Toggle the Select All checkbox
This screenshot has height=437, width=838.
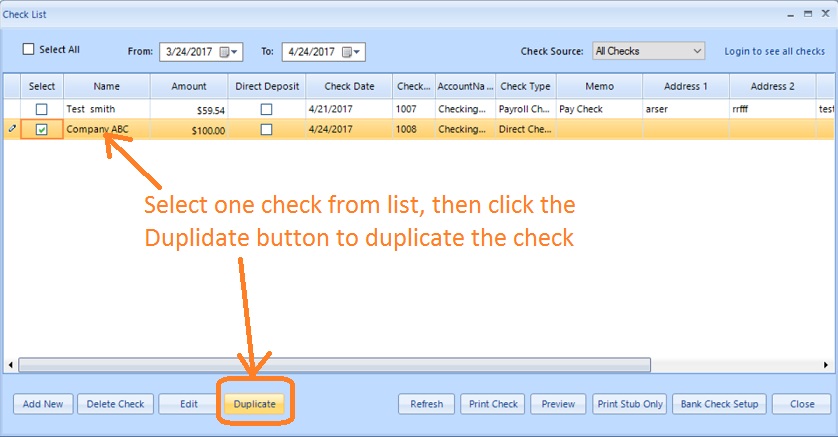(28, 49)
